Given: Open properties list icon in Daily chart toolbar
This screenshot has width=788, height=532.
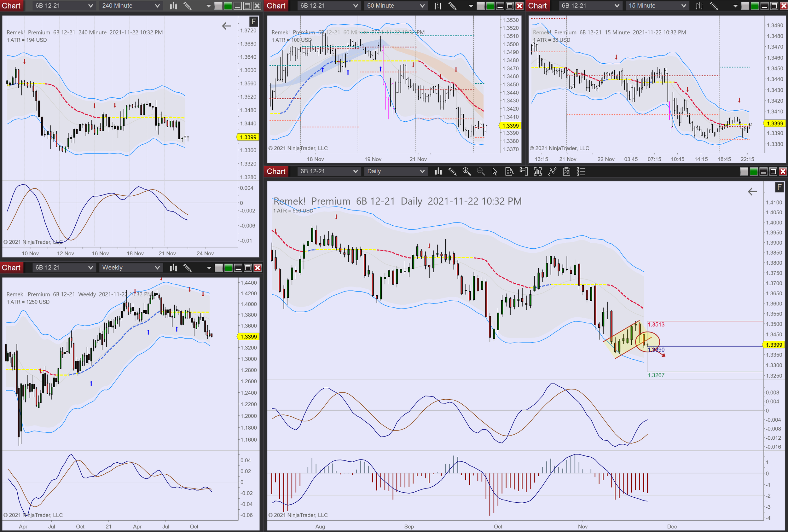Looking at the screenshot, I should point(581,171).
